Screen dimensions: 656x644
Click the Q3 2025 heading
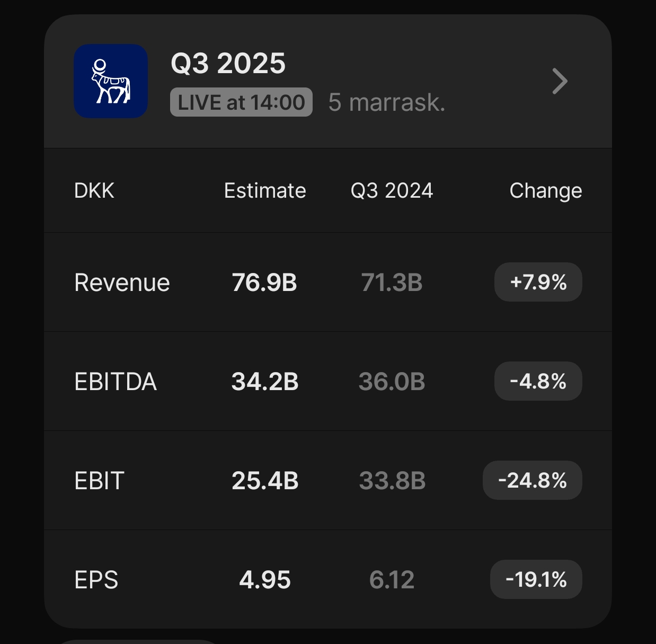pyautogui.click(x=228, y=64)
